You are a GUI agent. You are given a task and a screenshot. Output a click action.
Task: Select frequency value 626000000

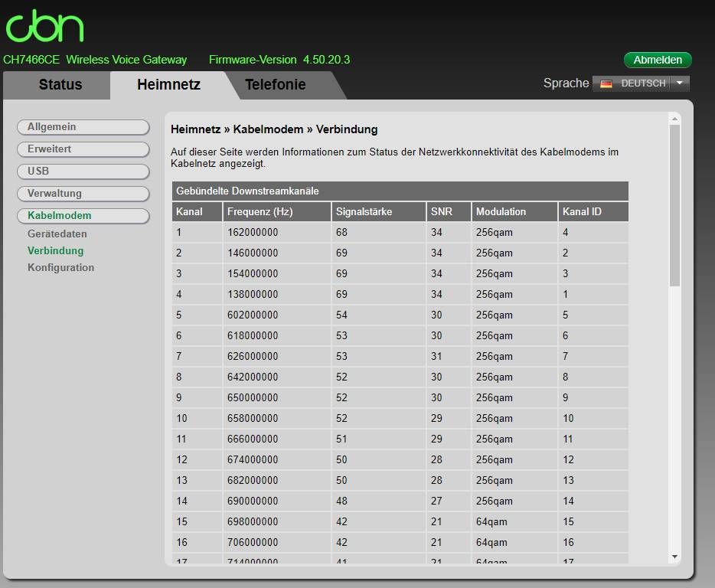[x=253, y=356]
